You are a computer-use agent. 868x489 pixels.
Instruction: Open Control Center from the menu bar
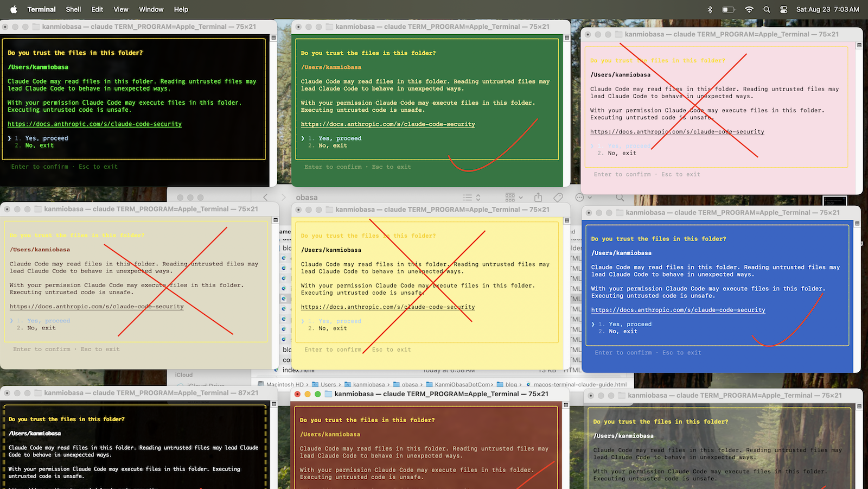pos(783,9)
